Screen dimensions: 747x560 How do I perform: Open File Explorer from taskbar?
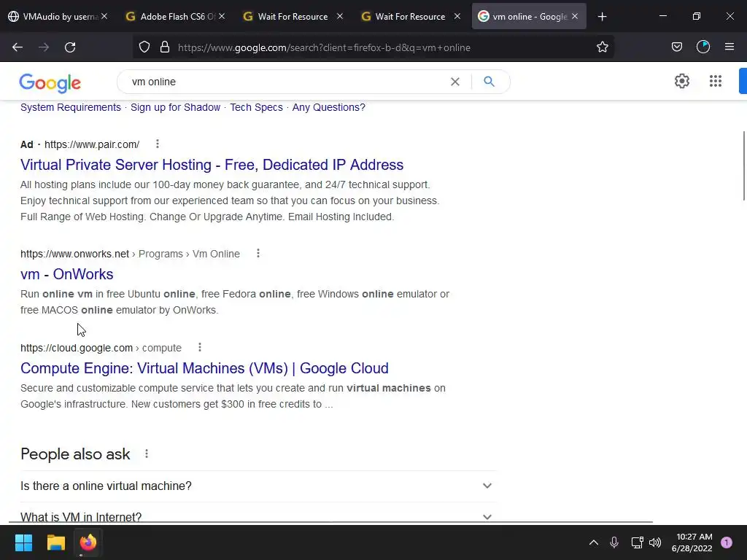point(55,542)
